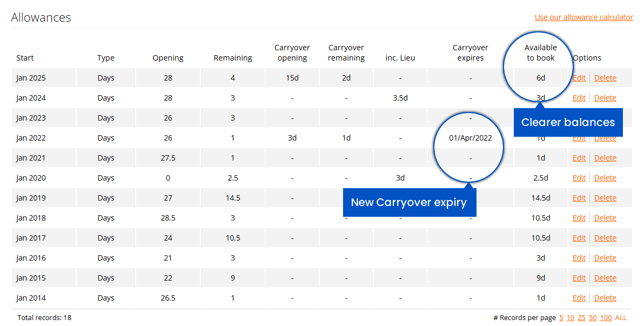The height and width of the screenshot is (326, 644).
Task: Delete the Jan 2025 allowance
Action: [x=605, y=77]
